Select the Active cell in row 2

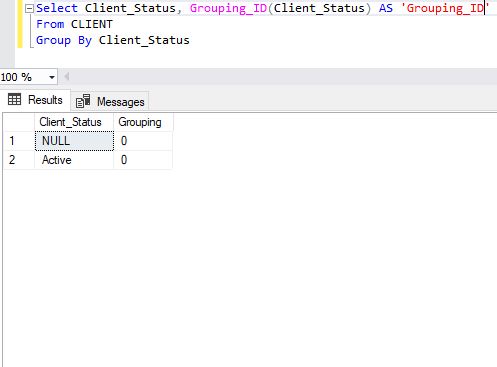[74, 160]
